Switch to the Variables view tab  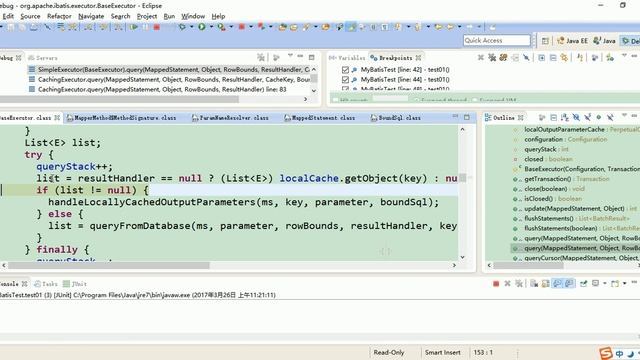point(347,58)
